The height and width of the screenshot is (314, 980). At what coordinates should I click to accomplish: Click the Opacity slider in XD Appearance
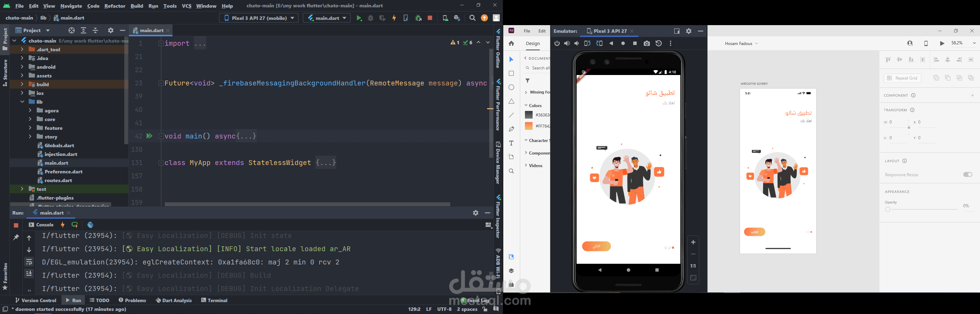pyautogui.click(x=922, y=209)
